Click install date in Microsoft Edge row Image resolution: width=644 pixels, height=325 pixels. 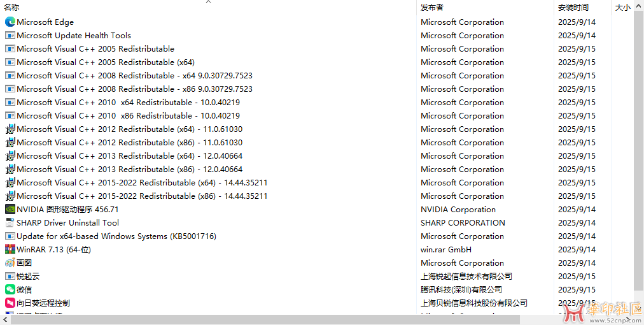[x=577, y=22]
